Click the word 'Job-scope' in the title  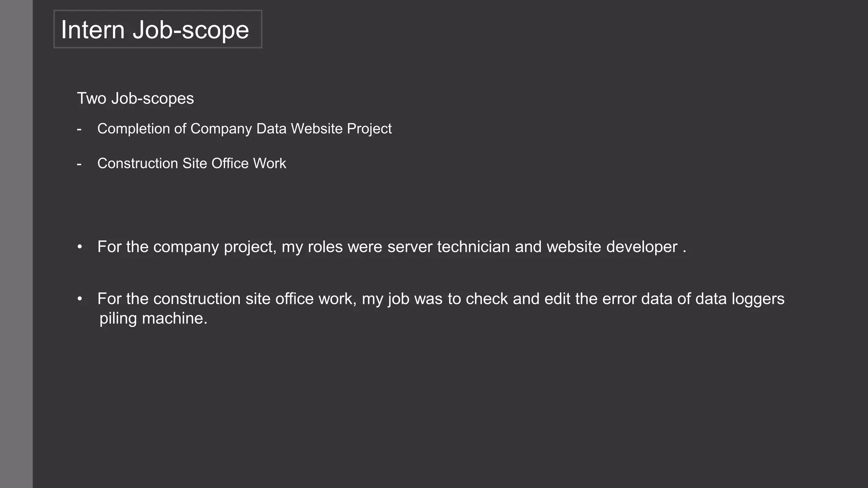click(191, 30)
